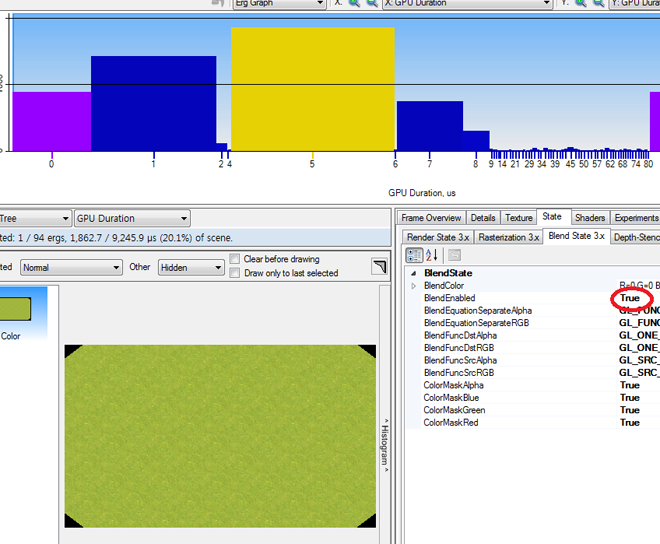Image resolution: width=660 pixels, height=544 pixels.
Task: Click the True value of ColorMaskAlpha
Action: click(630, 385)
